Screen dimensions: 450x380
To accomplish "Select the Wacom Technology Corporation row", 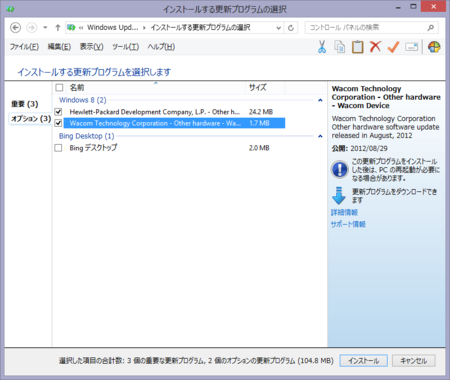I will 174,123.
